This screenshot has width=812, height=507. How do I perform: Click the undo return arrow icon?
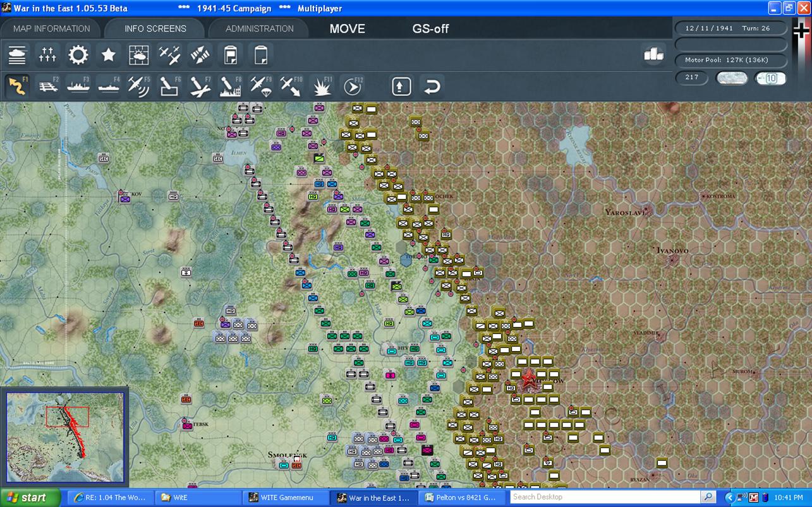pos(432,86)
